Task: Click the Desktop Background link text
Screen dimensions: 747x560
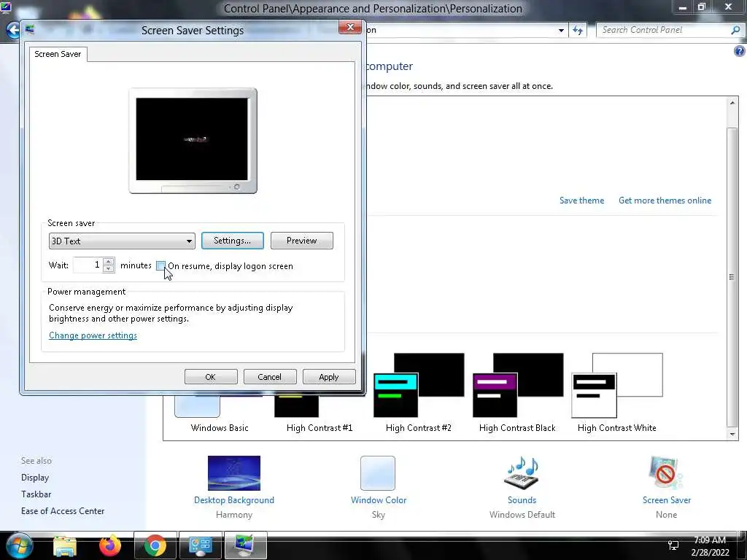Action: click(x=234, y=500)
